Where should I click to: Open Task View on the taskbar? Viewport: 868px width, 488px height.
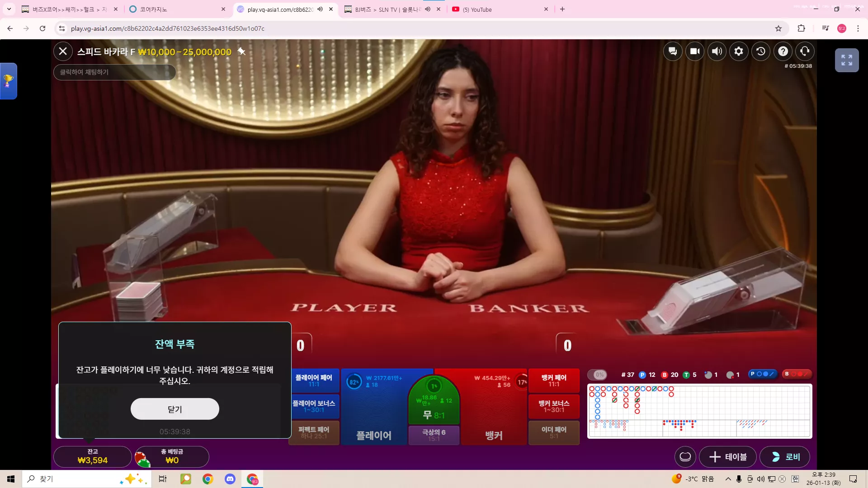coord(163,479)
